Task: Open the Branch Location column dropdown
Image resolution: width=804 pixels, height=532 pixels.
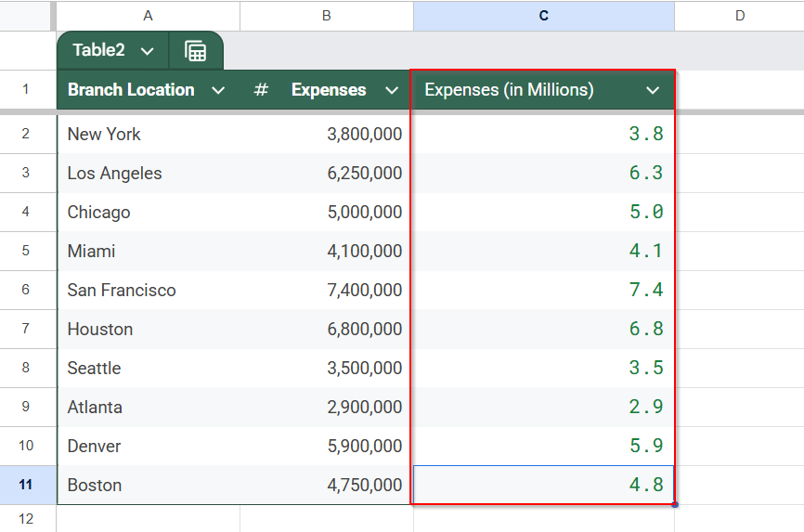Action: point(218,90)
